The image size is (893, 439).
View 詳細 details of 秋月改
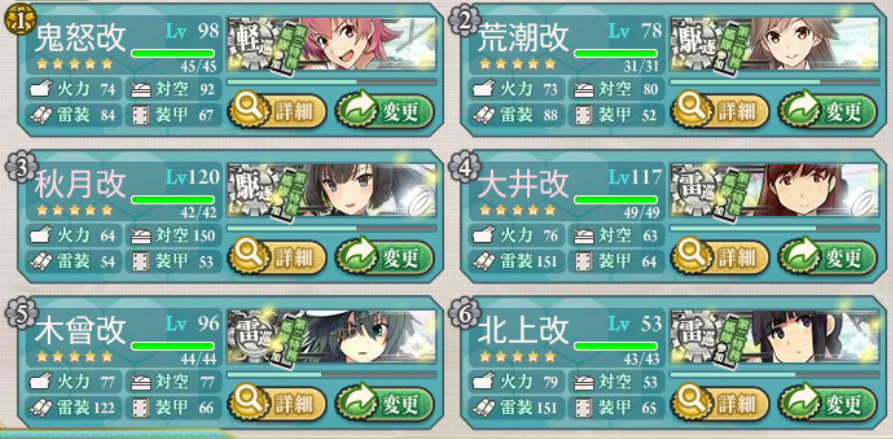click(x=277, y=257)
